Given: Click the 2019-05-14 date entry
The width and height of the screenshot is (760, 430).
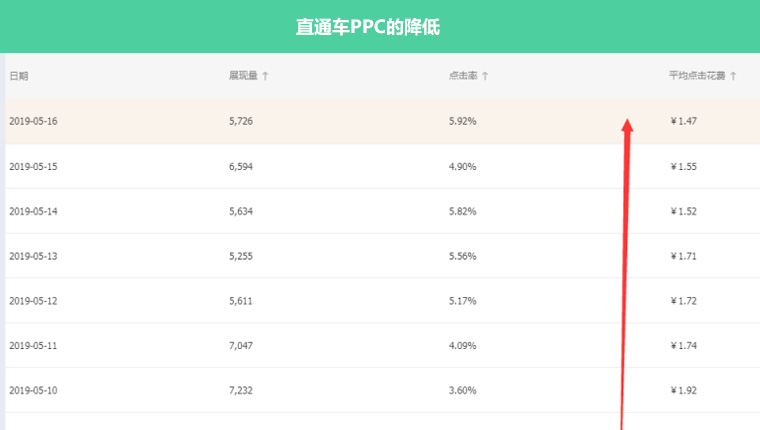Looking at the screenshot, I should click(x=33, y=211).
